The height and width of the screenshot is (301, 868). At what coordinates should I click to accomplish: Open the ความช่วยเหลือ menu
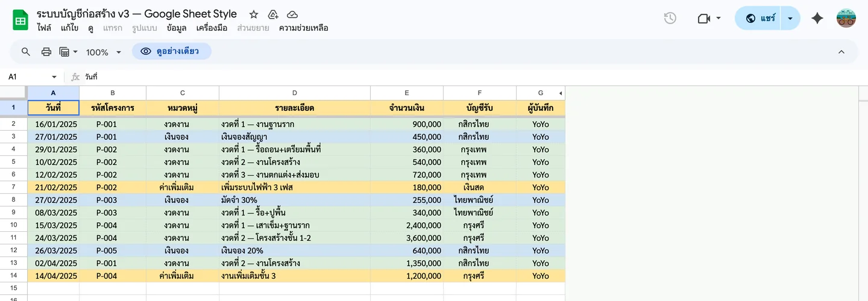tap(303, 28)
